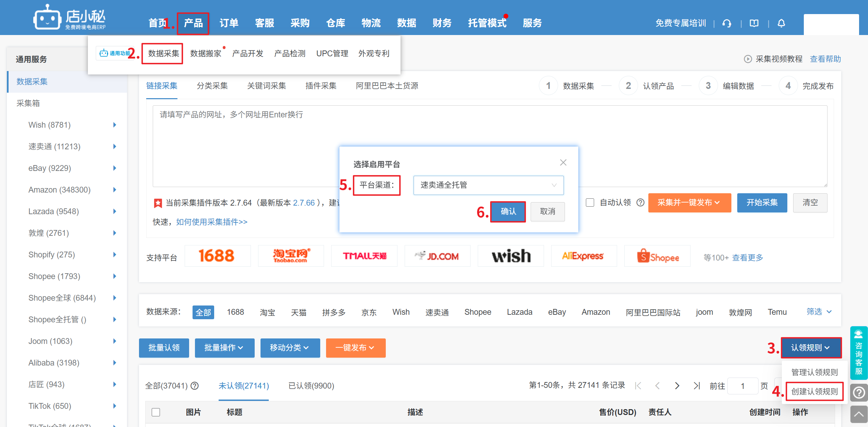Click the help question mark beside 自动认领
The image size is (868, 427).
640,203
